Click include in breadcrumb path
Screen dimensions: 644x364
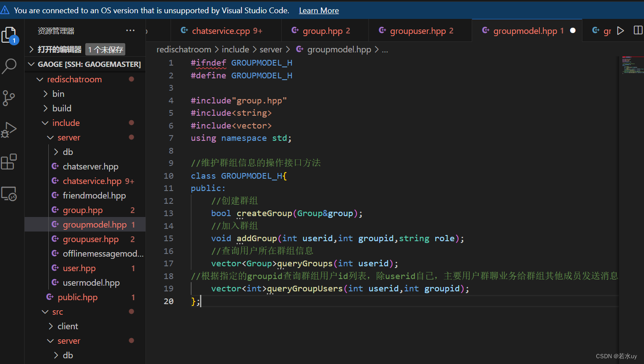[235, 49]
